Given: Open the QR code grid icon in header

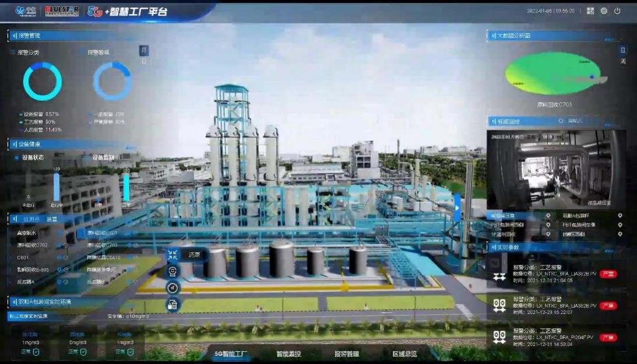Looking at the screenshot, I should click(x=590, y=11).
